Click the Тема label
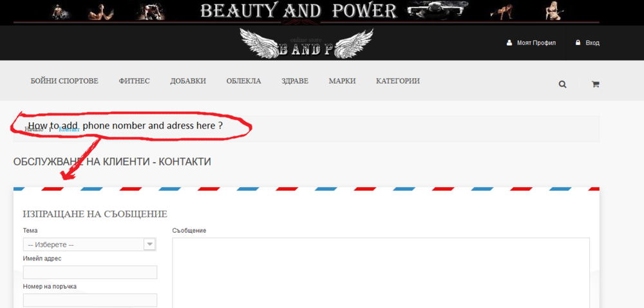Screen dimensions: 644x308 click(x=30, y=230)
